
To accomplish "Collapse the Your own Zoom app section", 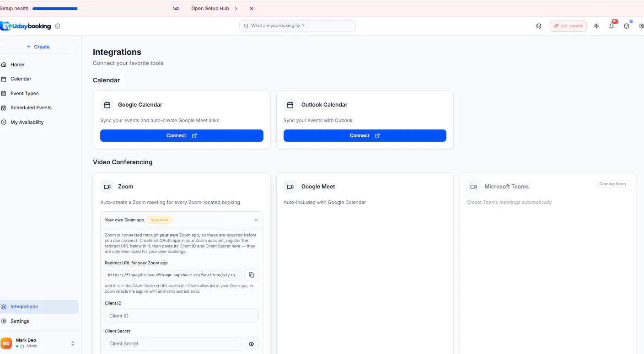I will [256, 220].
